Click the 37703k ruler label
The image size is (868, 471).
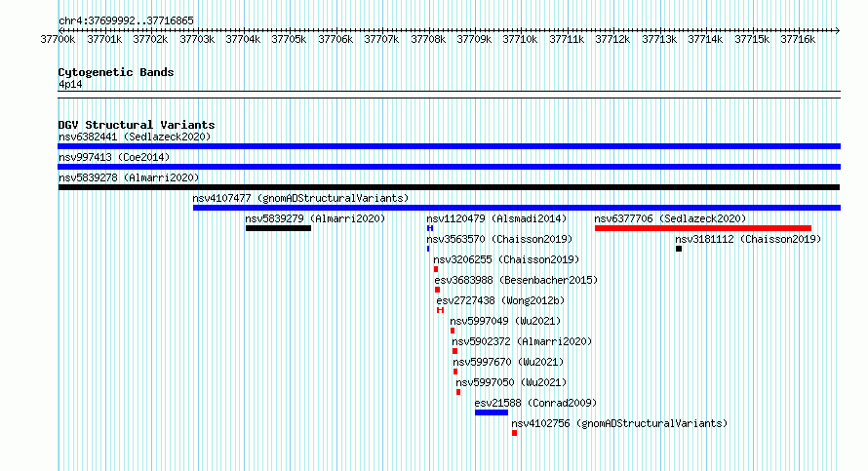[x=196, y=39]
